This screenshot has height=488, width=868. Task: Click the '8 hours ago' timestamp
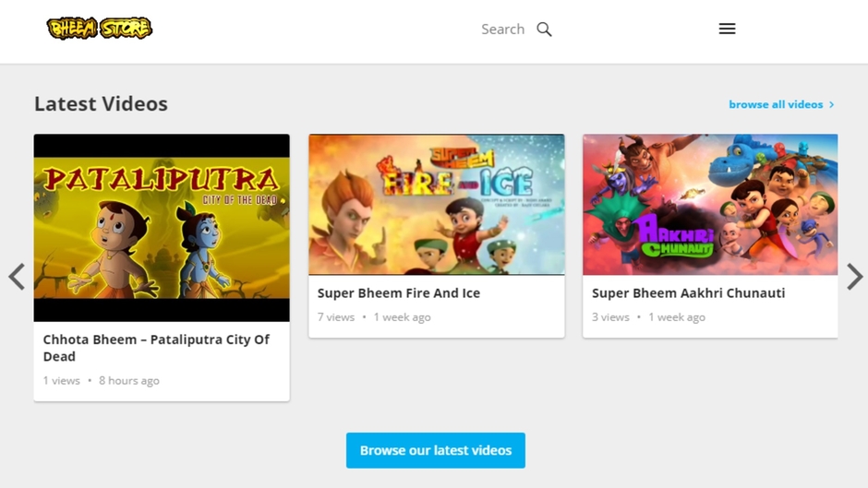[x=129, y=381]
